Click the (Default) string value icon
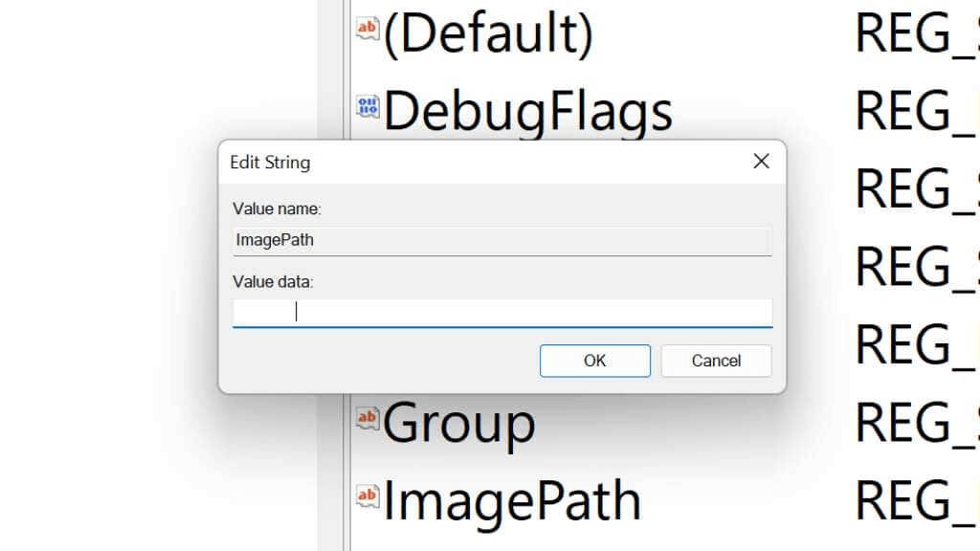 pos(367,31)
